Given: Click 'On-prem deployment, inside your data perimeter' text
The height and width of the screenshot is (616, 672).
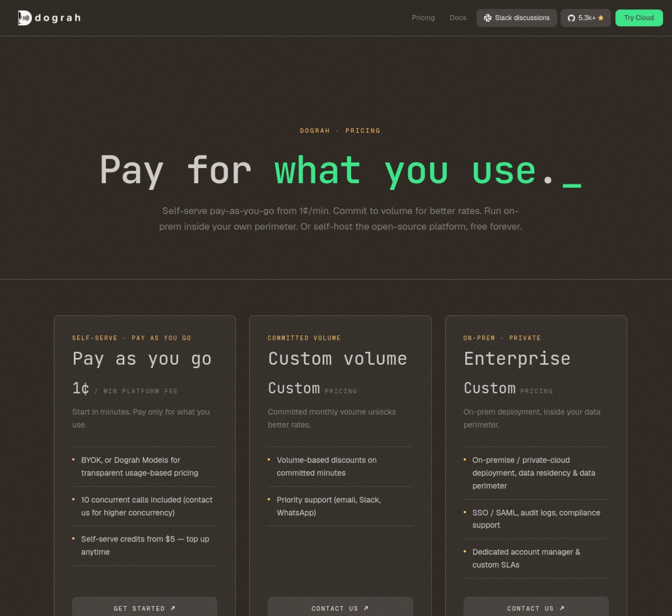Looking at the screenshot, I should (x=532, y=418).
